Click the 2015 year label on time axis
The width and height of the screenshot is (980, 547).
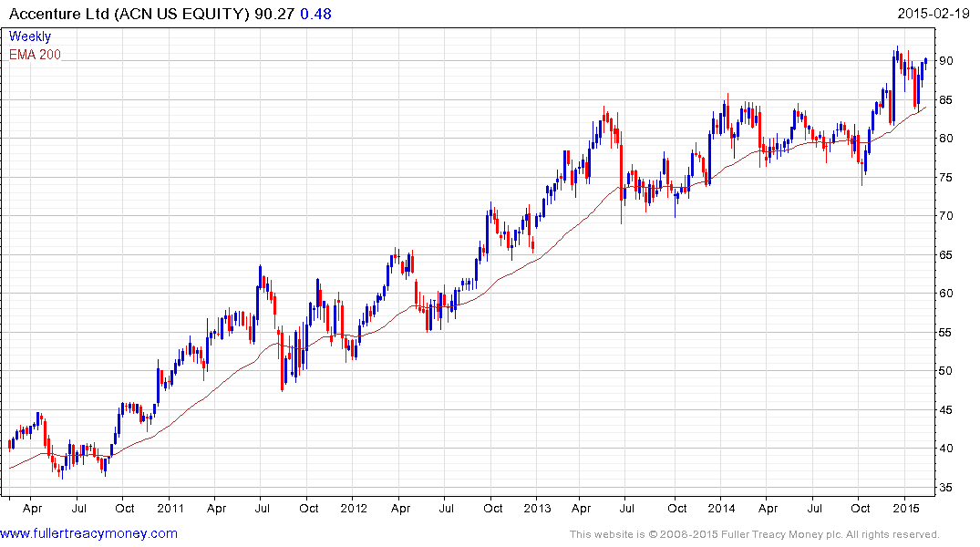coord(905,508)
